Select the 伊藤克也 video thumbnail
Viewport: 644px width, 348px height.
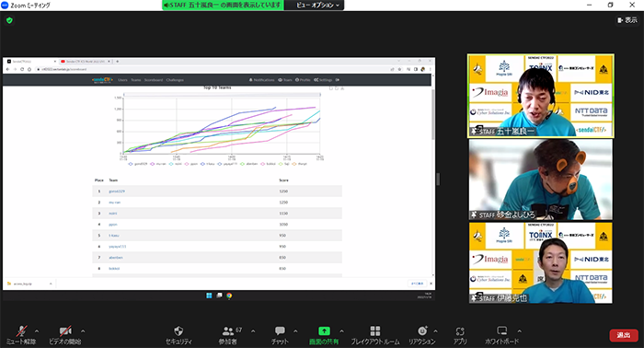tap(541, 263)
